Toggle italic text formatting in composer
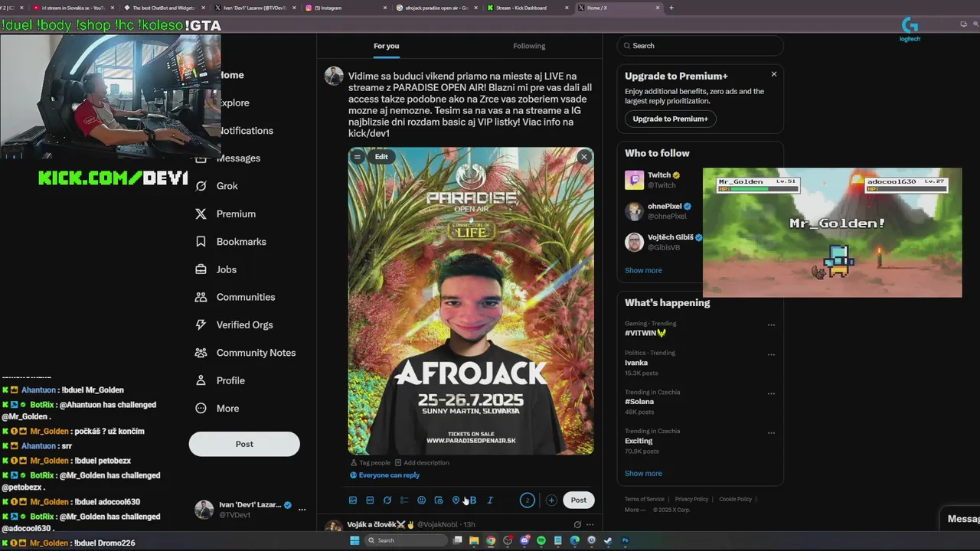This screenshot has height=551, width=980. coord(490,500)
